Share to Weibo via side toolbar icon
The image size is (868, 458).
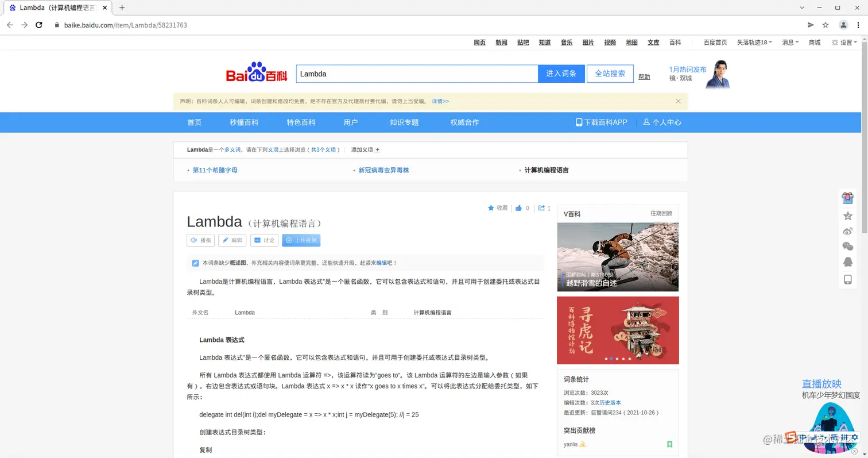coord(847,231)
